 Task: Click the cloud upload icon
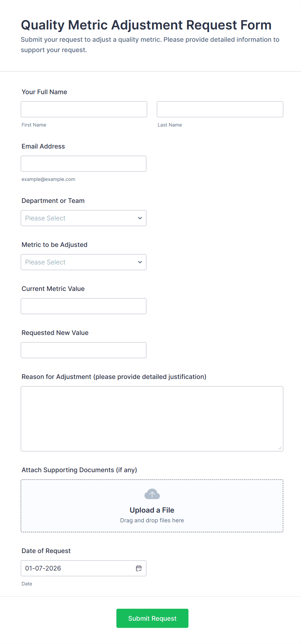152,494
